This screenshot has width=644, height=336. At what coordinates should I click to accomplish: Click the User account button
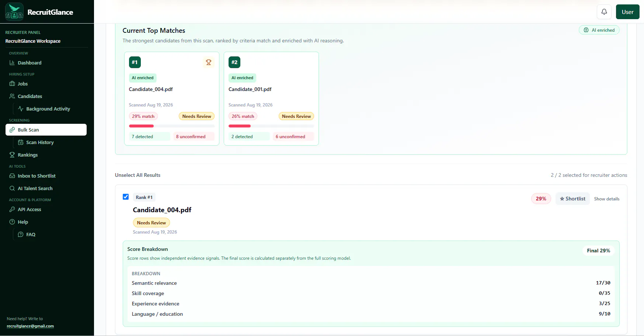pos(627,12)
